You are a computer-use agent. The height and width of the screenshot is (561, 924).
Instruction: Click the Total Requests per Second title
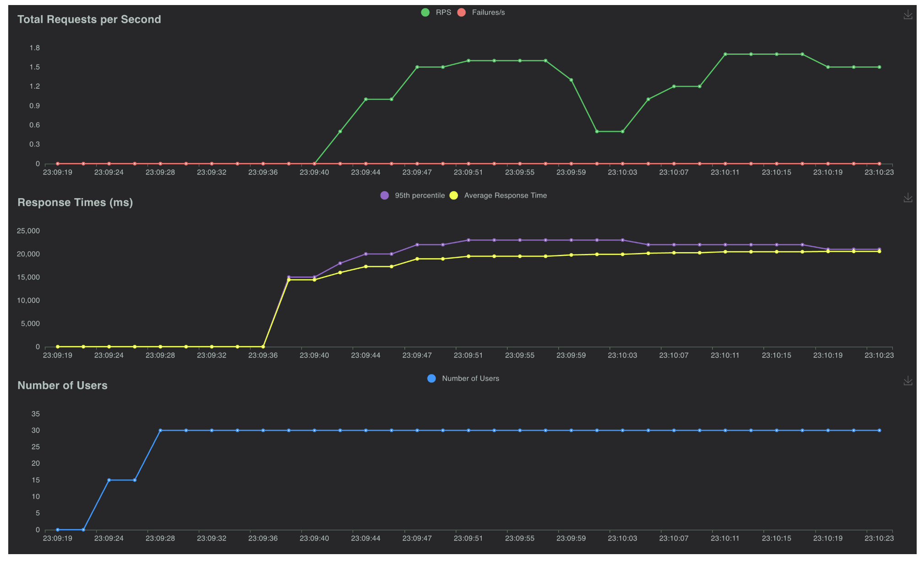89,19
